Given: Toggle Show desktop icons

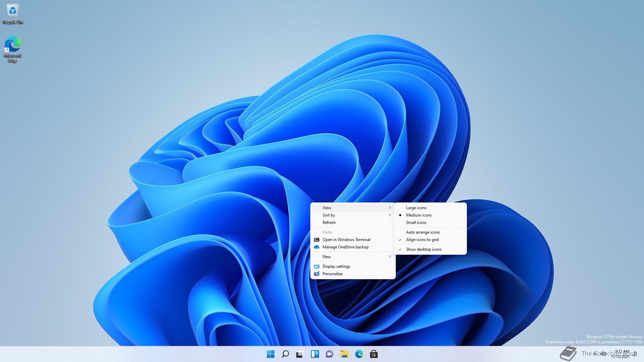Looking at the screenshot, I should point(431,249).
